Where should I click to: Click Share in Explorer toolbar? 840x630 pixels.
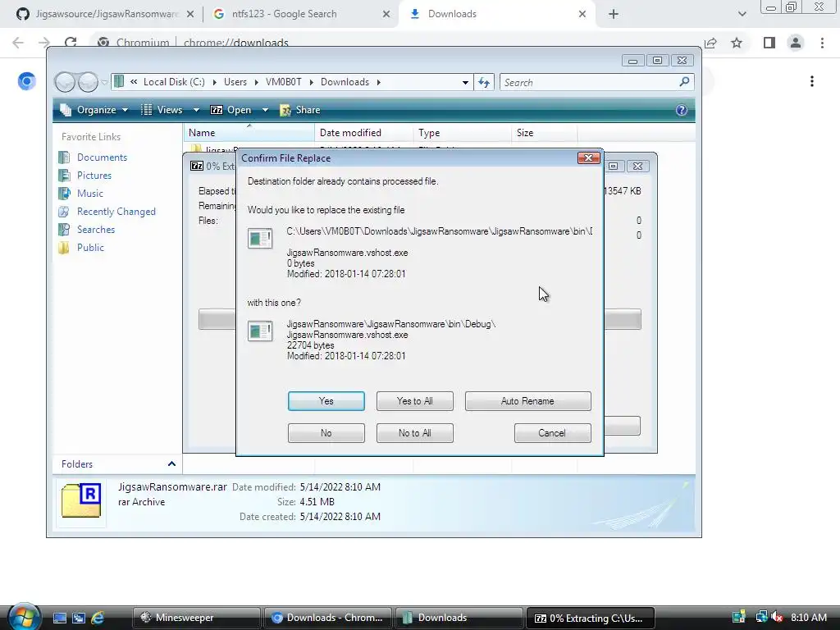tap(300, 110)
